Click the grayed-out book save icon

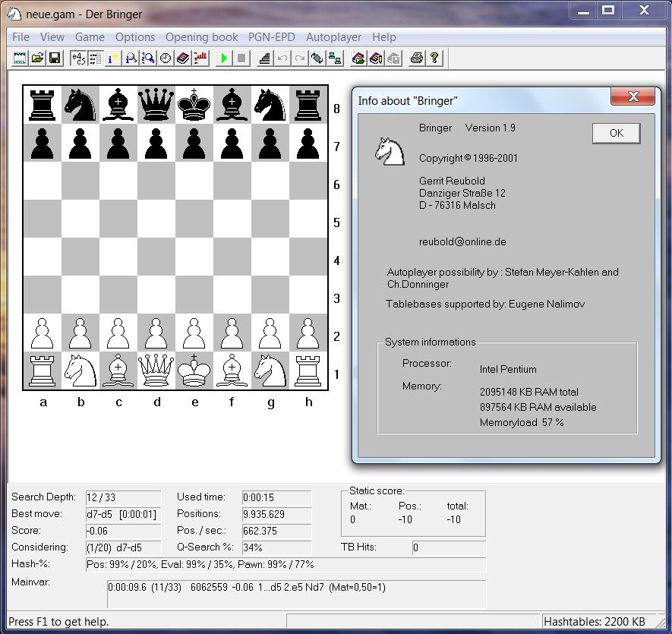pos(393,58)
